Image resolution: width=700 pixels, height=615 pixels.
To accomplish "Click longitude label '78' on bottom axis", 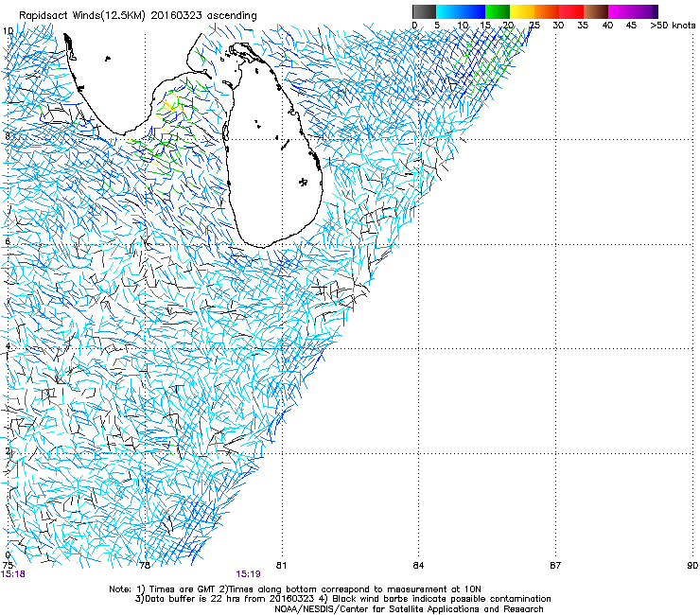I will [x=144, y=566].
